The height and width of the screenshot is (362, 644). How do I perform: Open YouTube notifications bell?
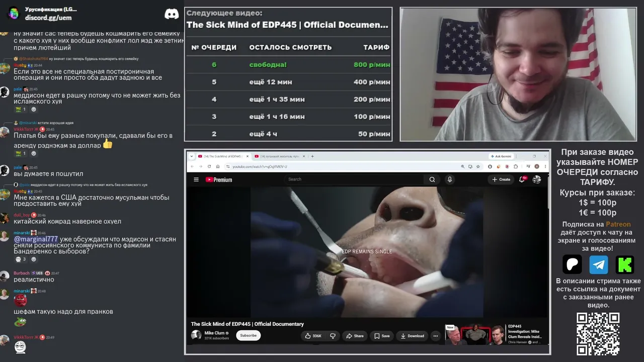point(522,179)
